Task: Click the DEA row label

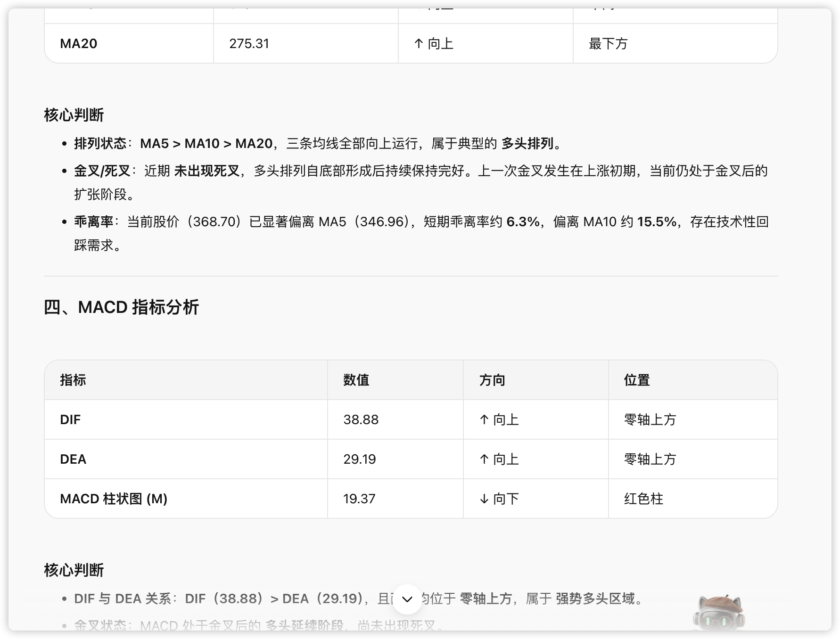Action: tap(73, 459)
